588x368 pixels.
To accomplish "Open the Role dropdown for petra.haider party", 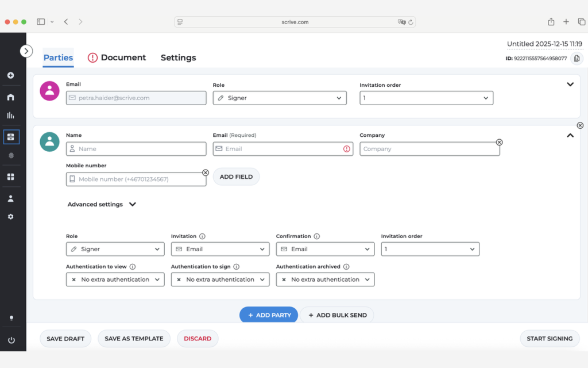I will (x=280, y=98).
